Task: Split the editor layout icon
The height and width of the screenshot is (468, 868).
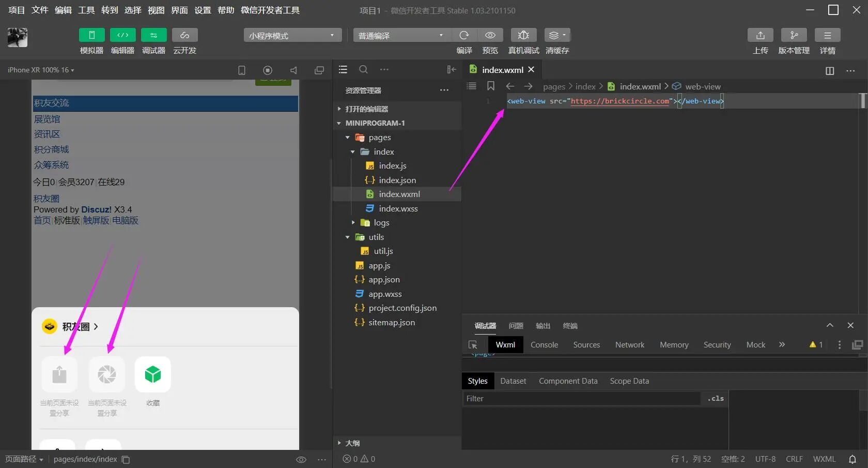Action: (830, 71)
